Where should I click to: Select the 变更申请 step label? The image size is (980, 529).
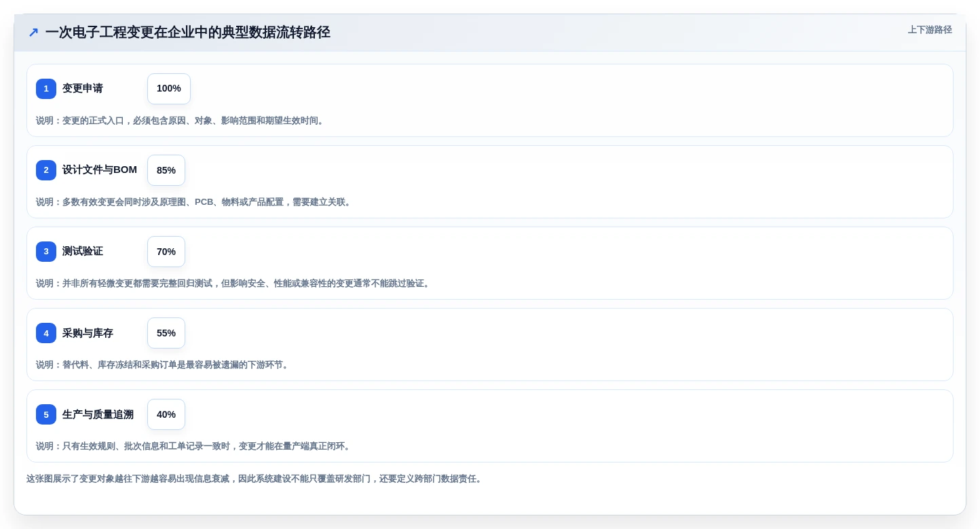83,89
